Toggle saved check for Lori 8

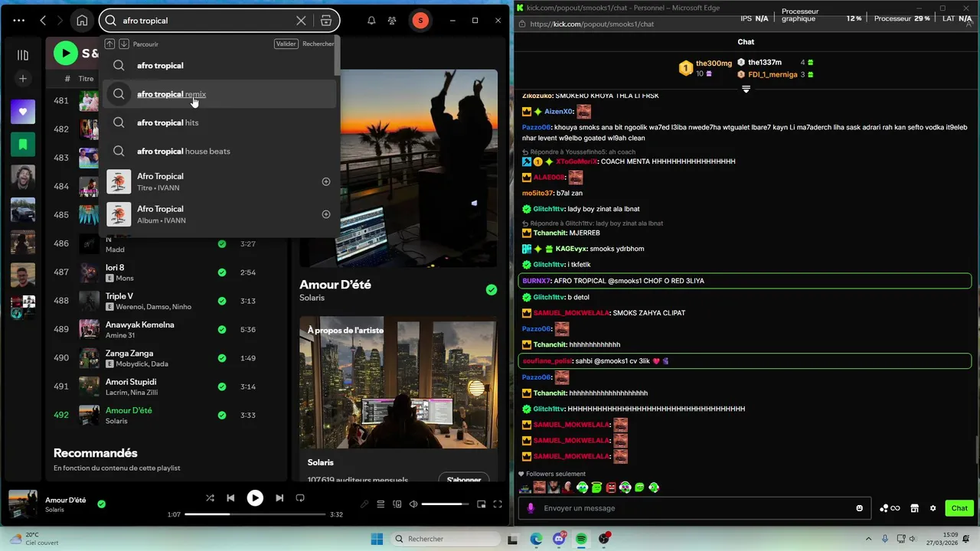222,272
